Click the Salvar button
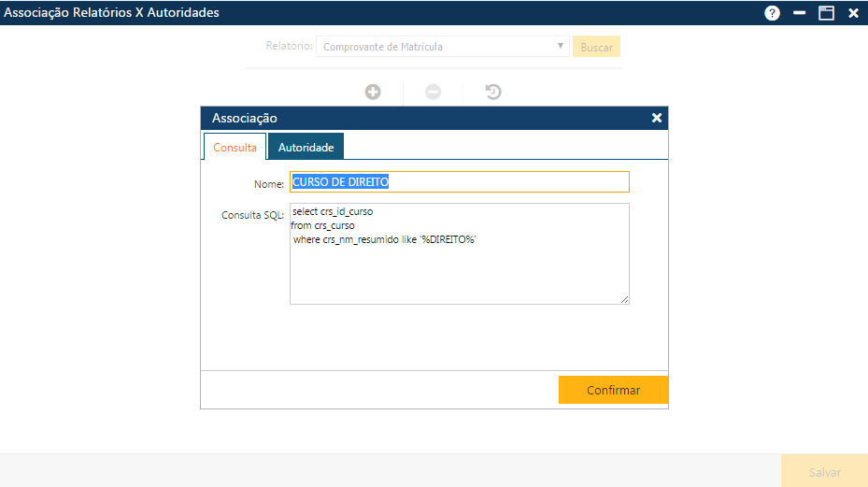Image resolution: width=868 pixels, height=487 pixels. (x=824, y=472)
